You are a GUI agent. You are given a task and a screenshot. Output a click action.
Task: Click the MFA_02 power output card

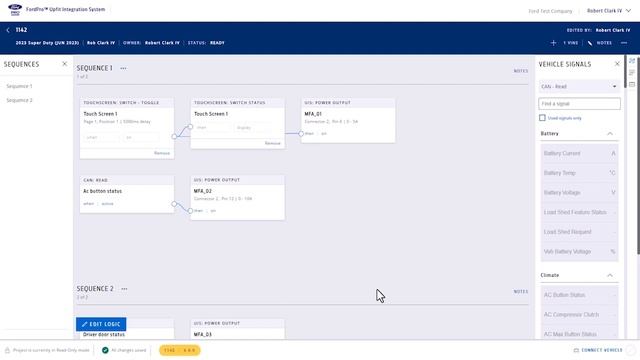click(238, 198)
